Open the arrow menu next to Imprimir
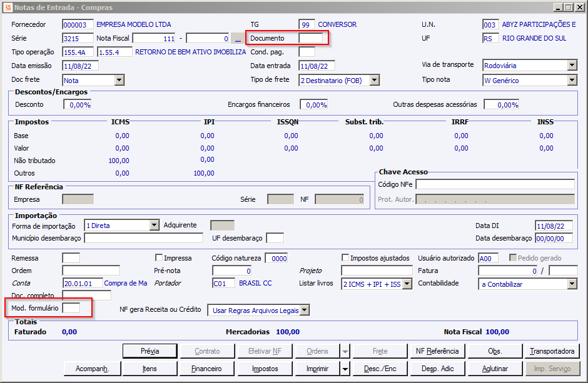The width and height of the screenshot is (588, 383). point(345,369)
